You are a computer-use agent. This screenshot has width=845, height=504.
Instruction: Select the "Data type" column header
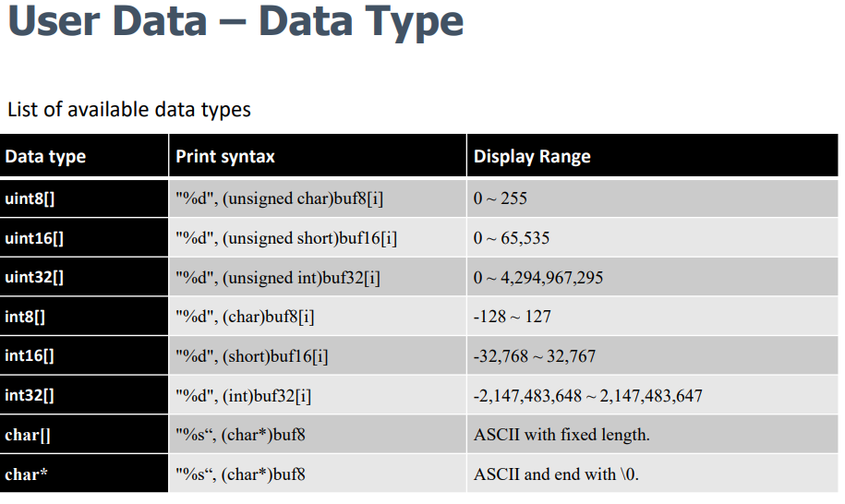(45, 157)
